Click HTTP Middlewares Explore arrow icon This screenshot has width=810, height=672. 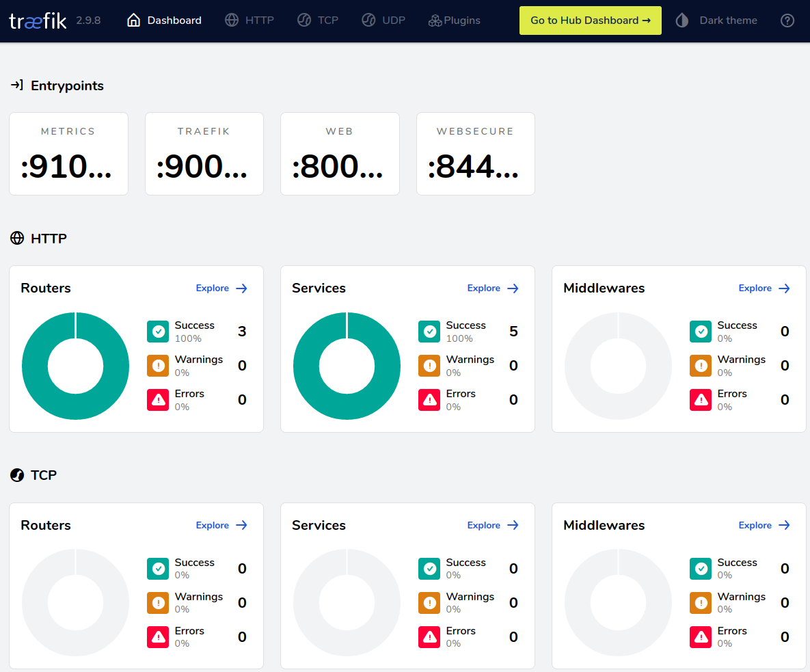click(784, 288)
